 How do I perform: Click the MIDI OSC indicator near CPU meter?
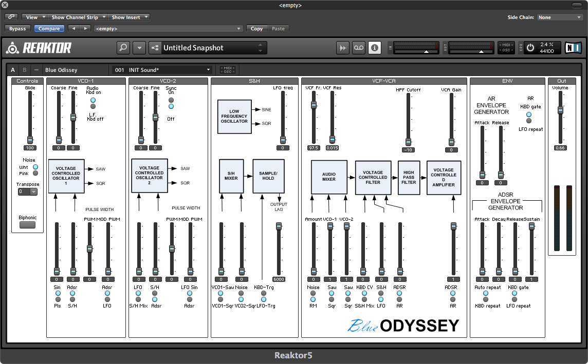[506, 48]
